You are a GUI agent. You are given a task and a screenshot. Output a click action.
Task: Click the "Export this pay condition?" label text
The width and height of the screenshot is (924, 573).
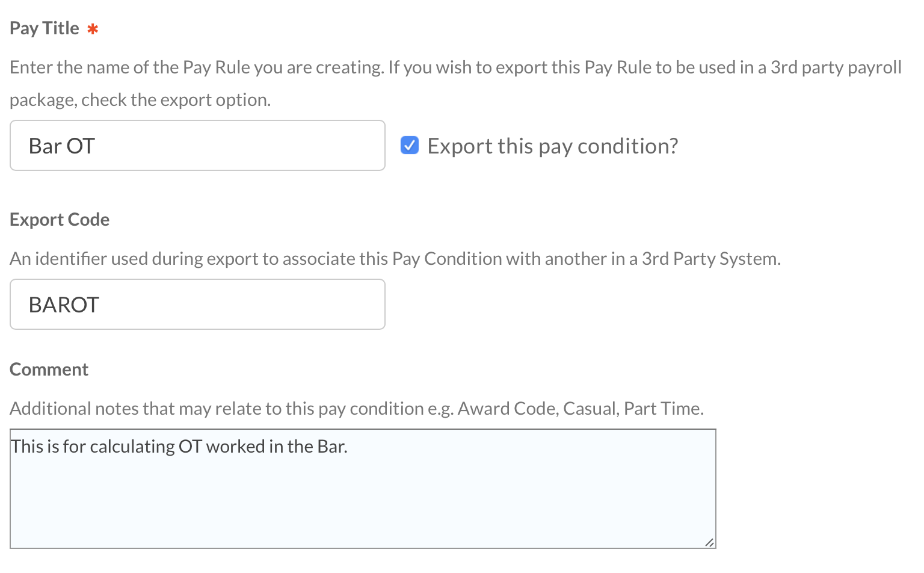[552, 146]
